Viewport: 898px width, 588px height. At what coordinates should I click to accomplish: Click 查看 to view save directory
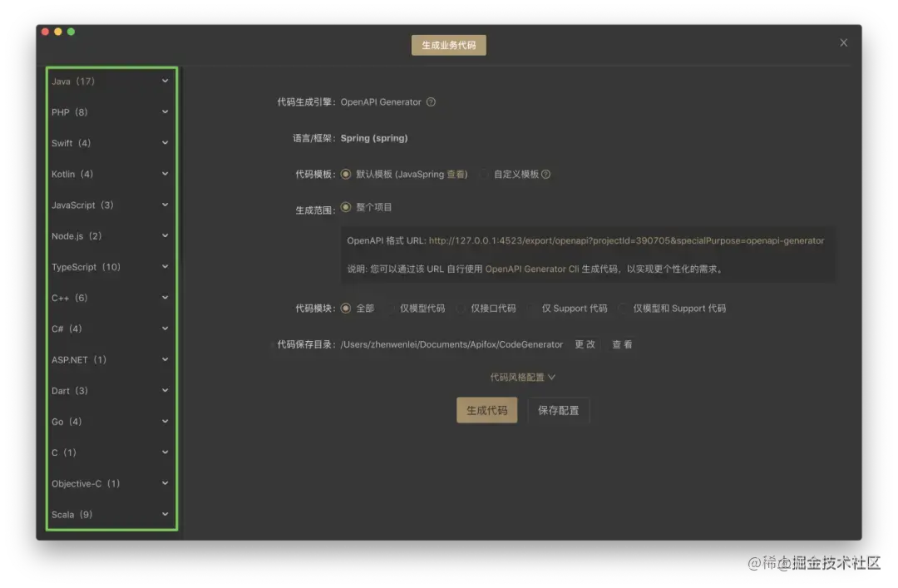click(622, 344)
